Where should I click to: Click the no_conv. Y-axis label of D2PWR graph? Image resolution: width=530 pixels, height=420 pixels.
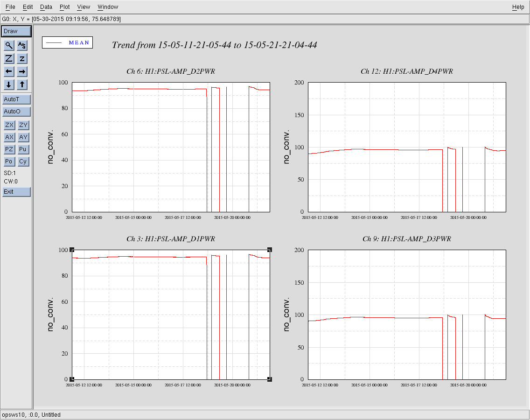50,147
